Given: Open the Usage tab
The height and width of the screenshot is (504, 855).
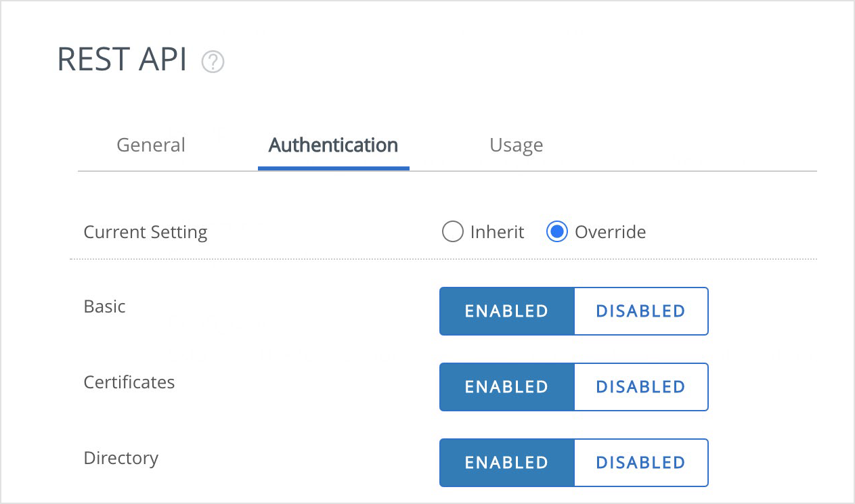Looking at the screenshot, I should coord(516,145).
